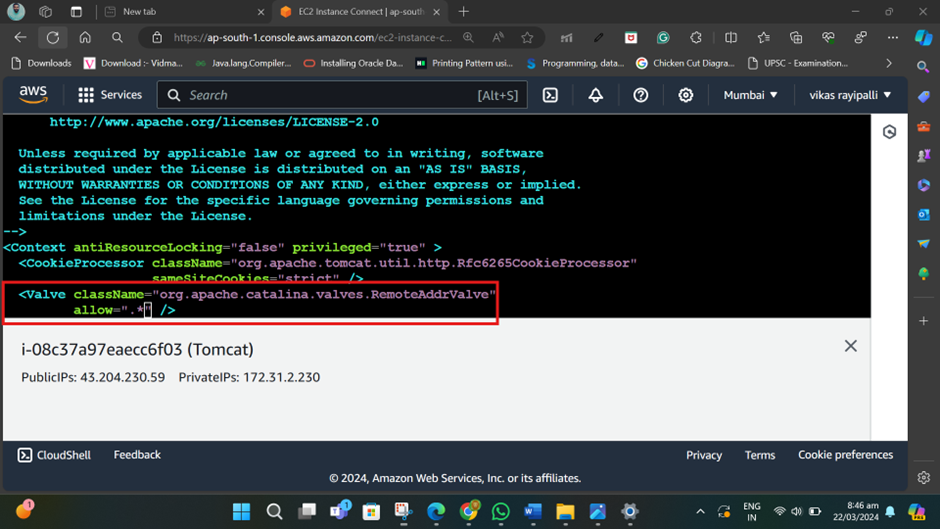Open notifications bell in AWS header
This screenshot has width=940, height=529.
click(595, 95)
